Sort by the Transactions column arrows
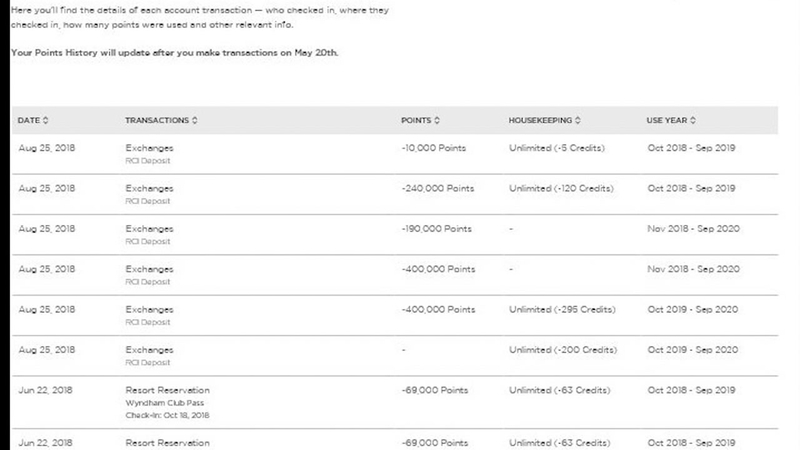800x450 pixels. pyautogui.click(x=194, y=120)
